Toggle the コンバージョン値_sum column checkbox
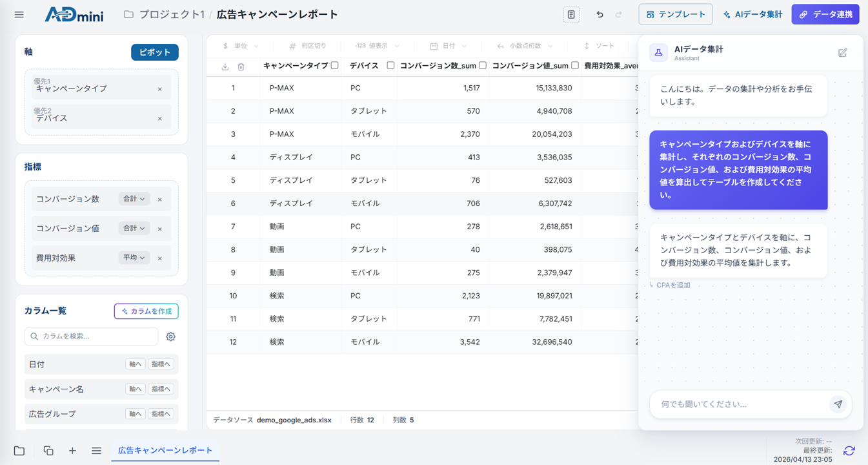Viewport: 868px width, 465px height. tap(575, 65)
